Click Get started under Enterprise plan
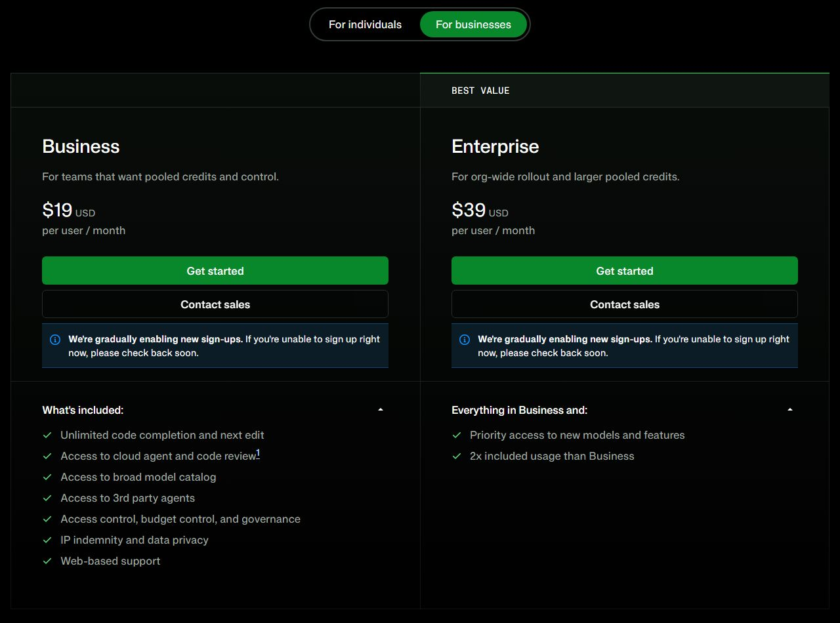Viewport: 840px width, 623px height. tap(625, 271)
